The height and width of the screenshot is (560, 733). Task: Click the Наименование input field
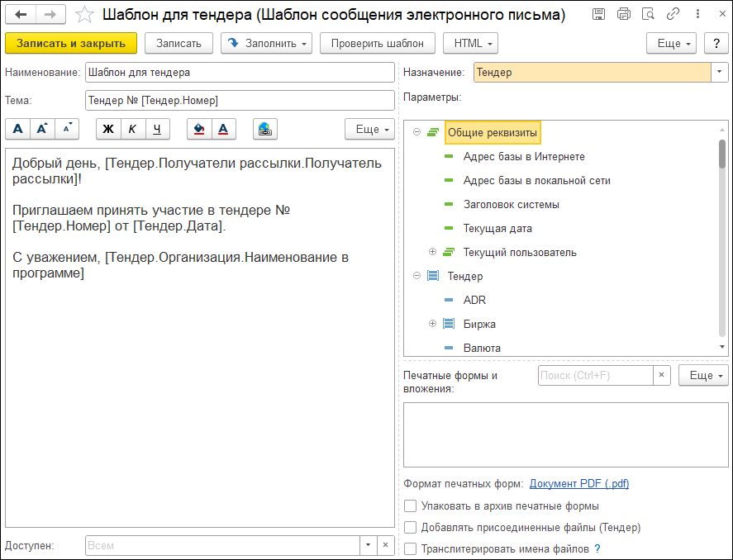click(x=240, y=73)
